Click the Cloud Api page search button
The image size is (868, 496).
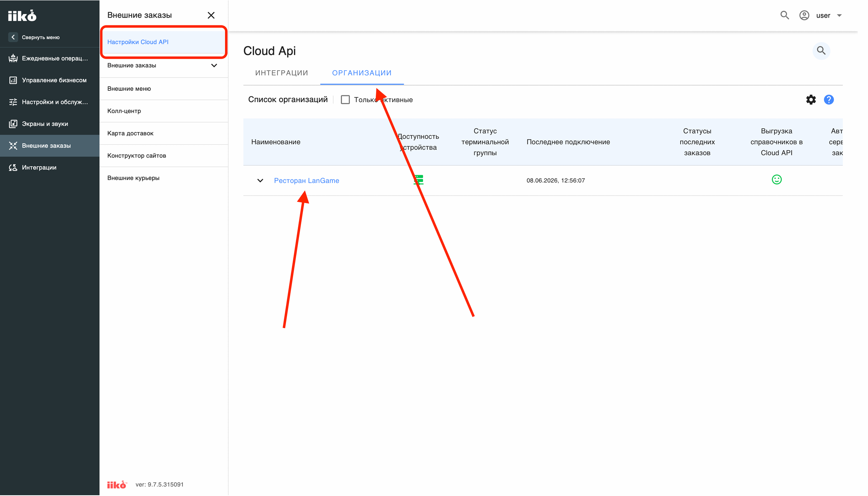pyautogui.click(x=821, y=51)
